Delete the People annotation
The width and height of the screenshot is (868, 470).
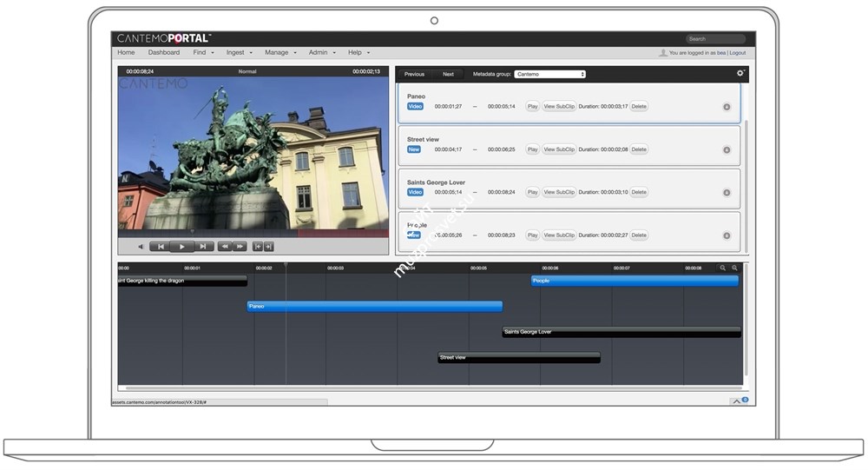[x=639, y=235]
